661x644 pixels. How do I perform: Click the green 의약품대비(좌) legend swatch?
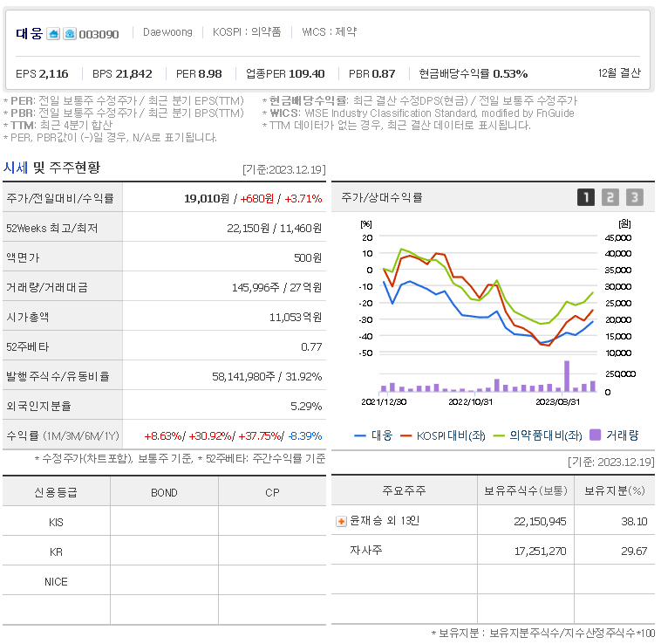[x=499, y=435]
